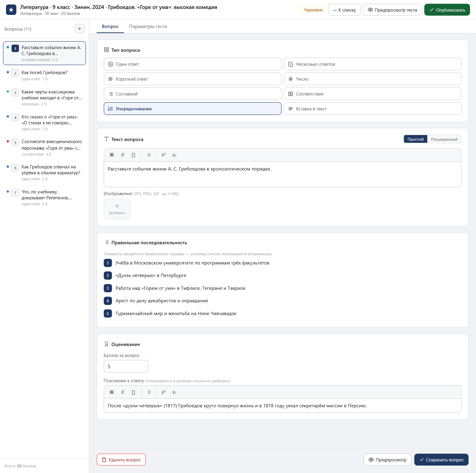Screen dimensions: 476x473
Task: Click superscript icon in question text toolbar
Action: tap(163, 155)
